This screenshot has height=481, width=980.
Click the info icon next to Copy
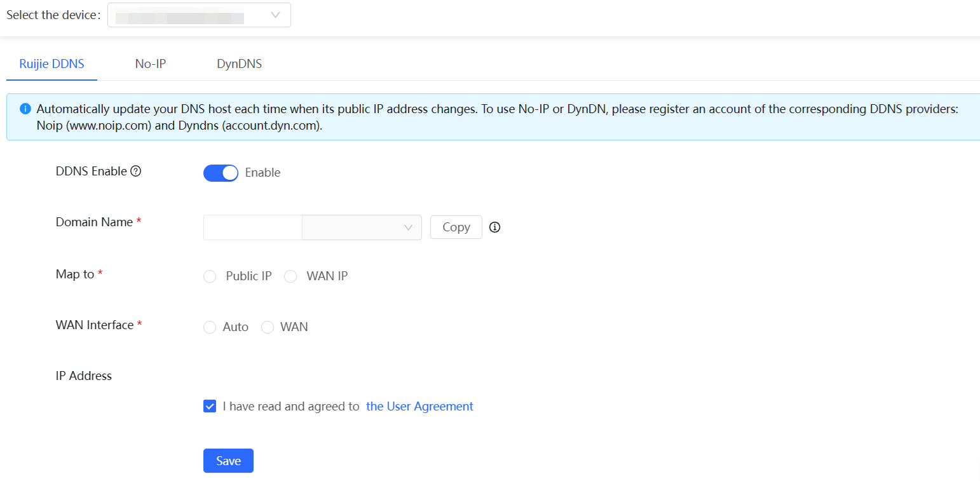click(495, 227)
